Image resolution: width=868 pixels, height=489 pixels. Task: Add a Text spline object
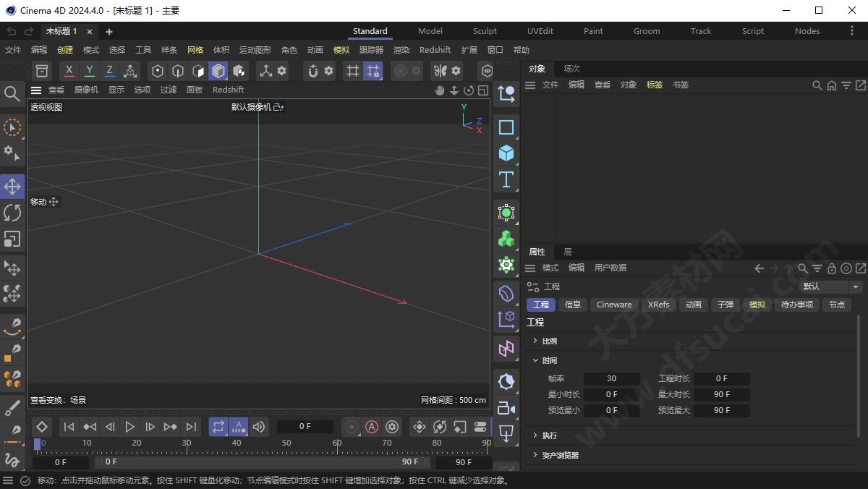(x=506, y=179)
